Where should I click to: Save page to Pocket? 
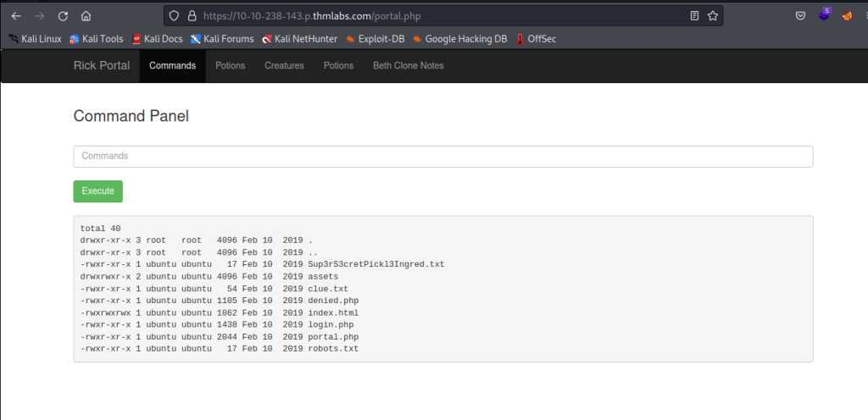(x=800, y=15)
